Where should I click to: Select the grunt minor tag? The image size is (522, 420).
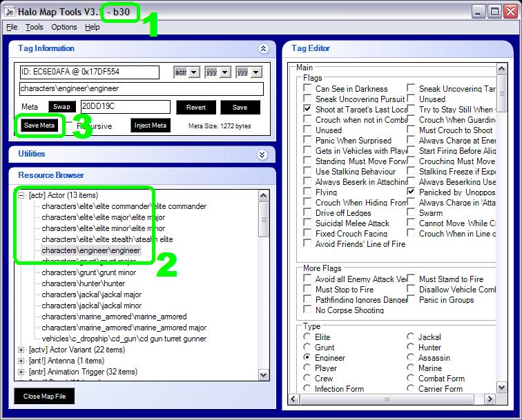(x=89, y=272)
